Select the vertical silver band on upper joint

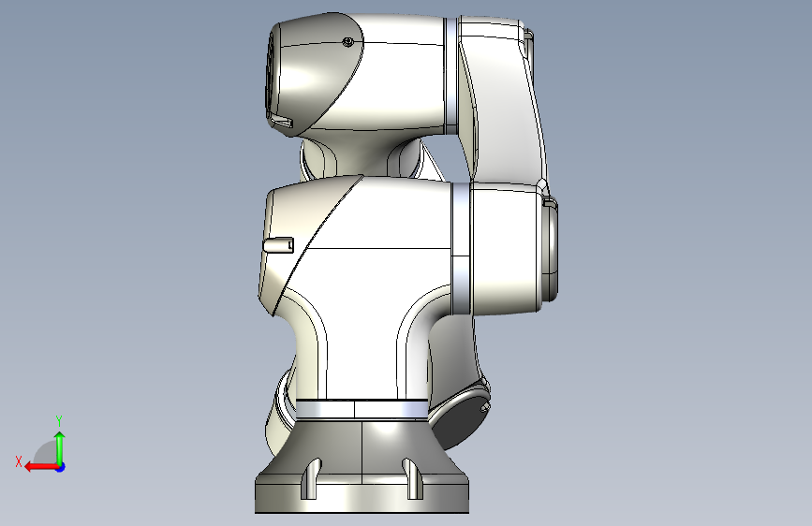click(451, 77)
